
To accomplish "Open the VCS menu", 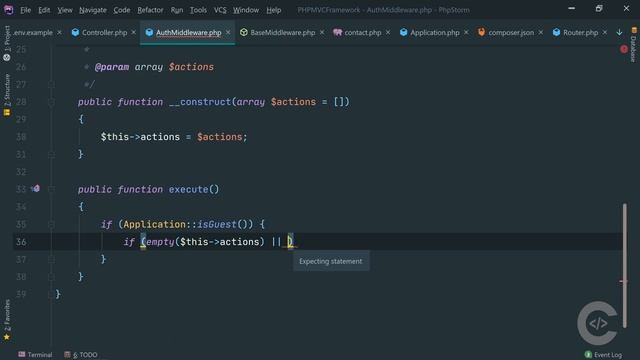I will point(220,10).
